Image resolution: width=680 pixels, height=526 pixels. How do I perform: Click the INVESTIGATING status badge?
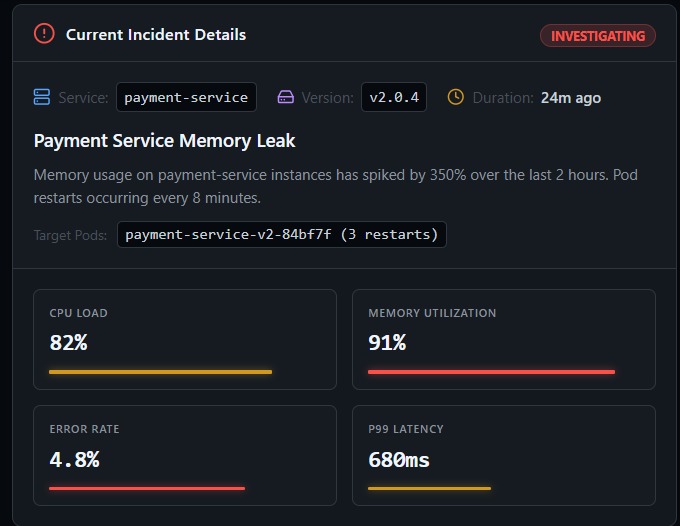[598, 36]
